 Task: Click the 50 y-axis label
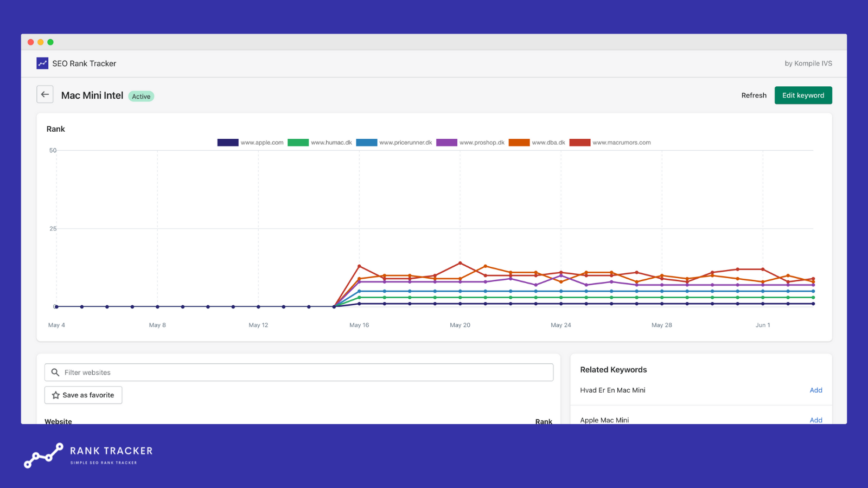point(53,150)
